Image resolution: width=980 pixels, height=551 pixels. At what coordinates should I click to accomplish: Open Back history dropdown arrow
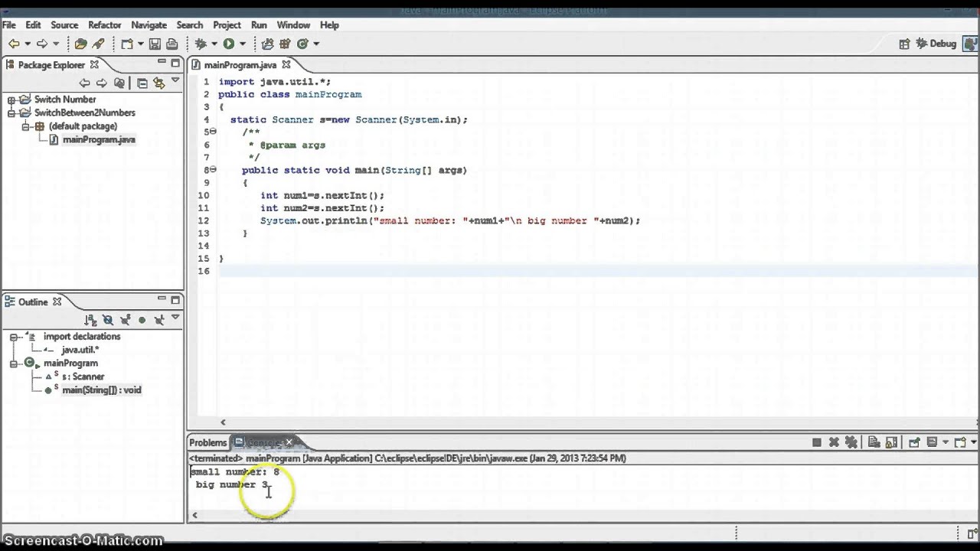pyautogui.click(x=28, y=44)
